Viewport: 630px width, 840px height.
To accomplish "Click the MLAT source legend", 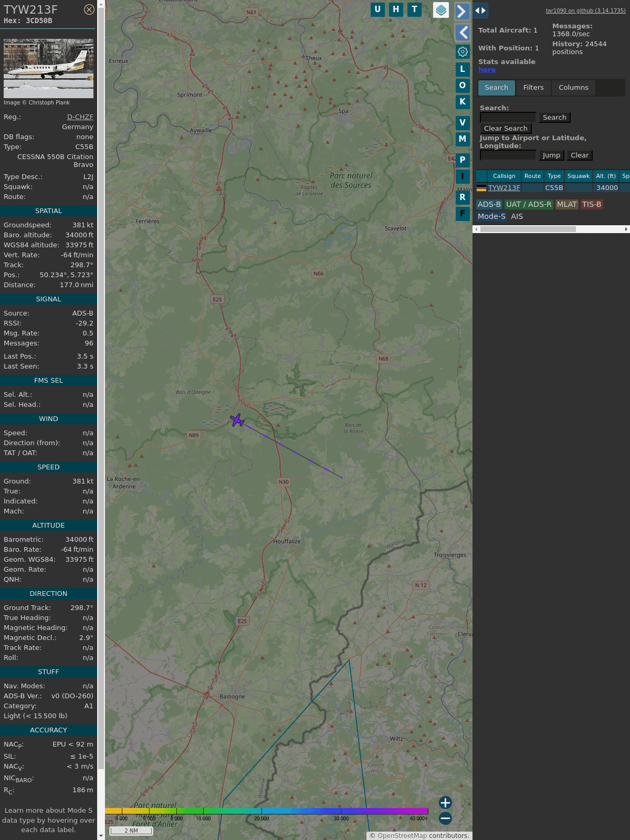I will [567, 205].
